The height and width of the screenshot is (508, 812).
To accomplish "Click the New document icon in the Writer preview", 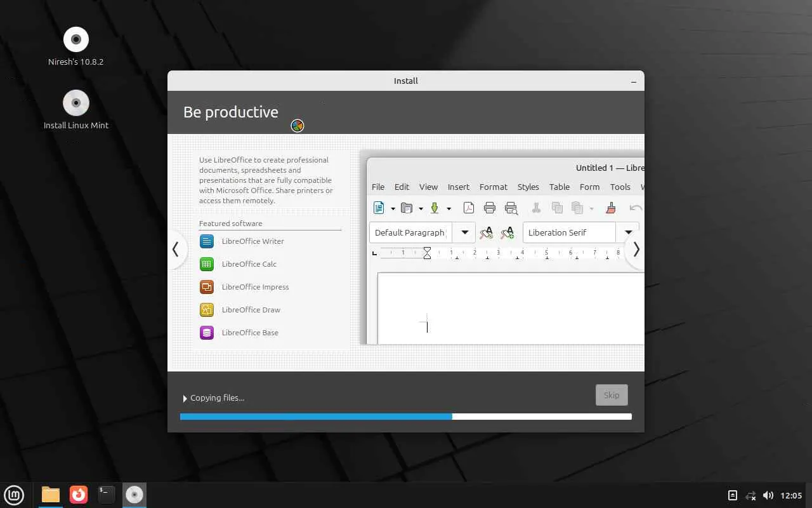I will coord(379,208).
